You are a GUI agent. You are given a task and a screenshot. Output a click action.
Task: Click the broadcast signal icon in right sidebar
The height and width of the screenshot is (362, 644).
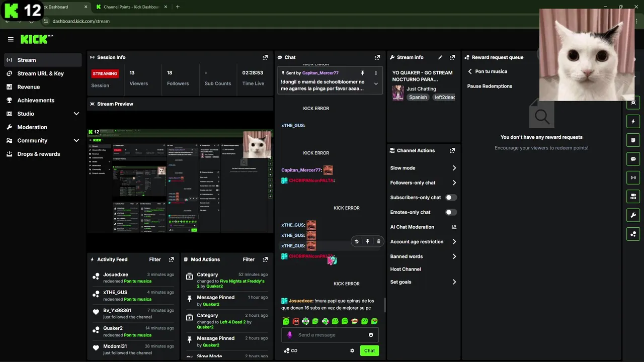point(633,177)
